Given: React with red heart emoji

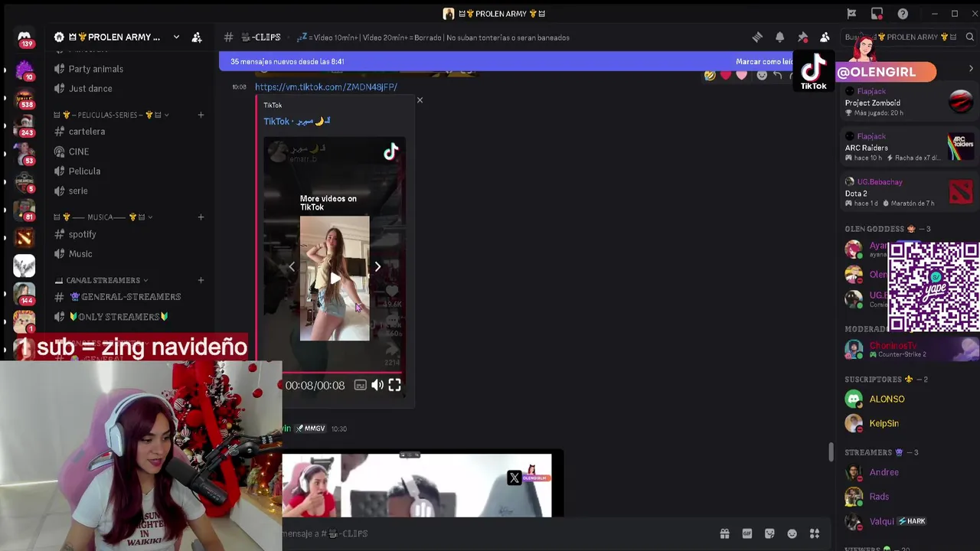Looking at the screenshot, I should pyautogui.click(x=726, y=75).
